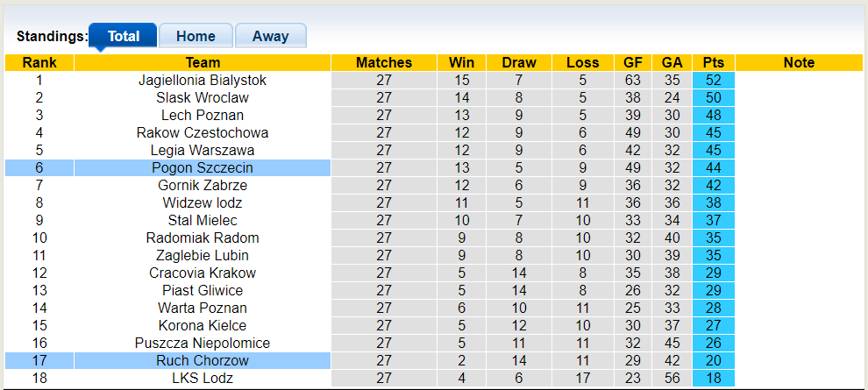This screenshot has height=390, width=868.
Task: Open Stal Mielec team link
Action: click(x=203, y=220)
